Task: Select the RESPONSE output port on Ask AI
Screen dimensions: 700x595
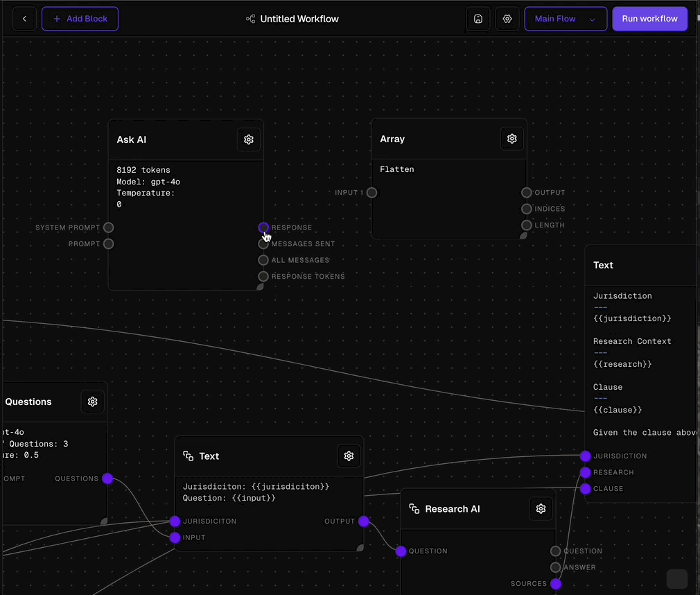Action: [x=263, y=227]
